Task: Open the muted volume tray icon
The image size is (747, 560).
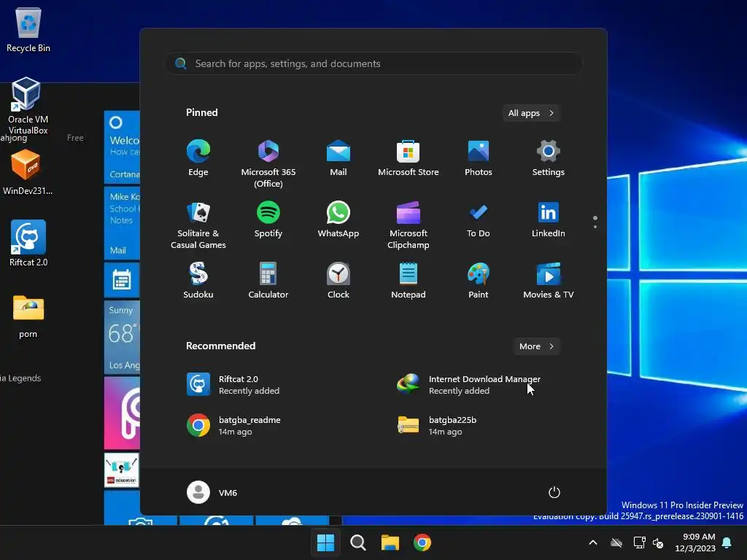Action: tap(658, 542)
